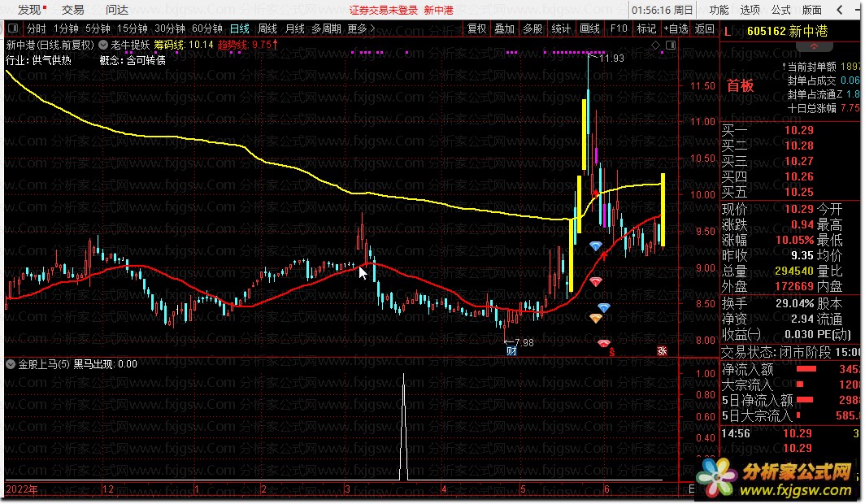Open the 问达 menu

[117, 10]
